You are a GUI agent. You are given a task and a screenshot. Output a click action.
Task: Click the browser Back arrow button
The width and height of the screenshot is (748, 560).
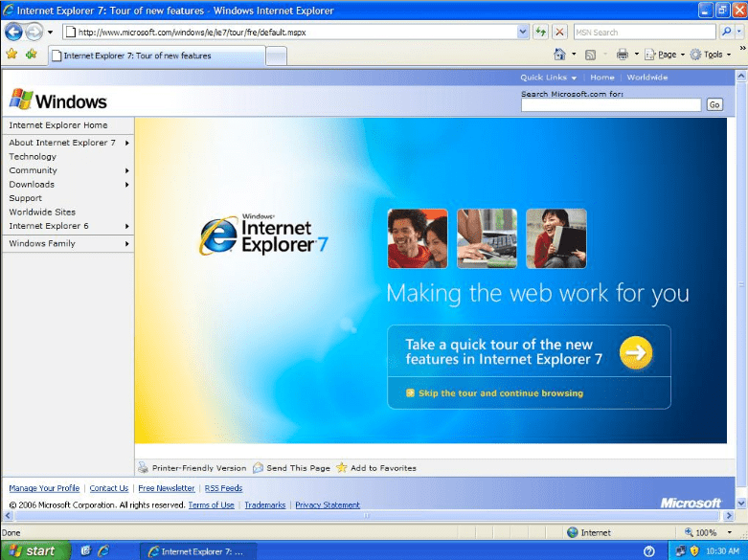tap(14, 32)
